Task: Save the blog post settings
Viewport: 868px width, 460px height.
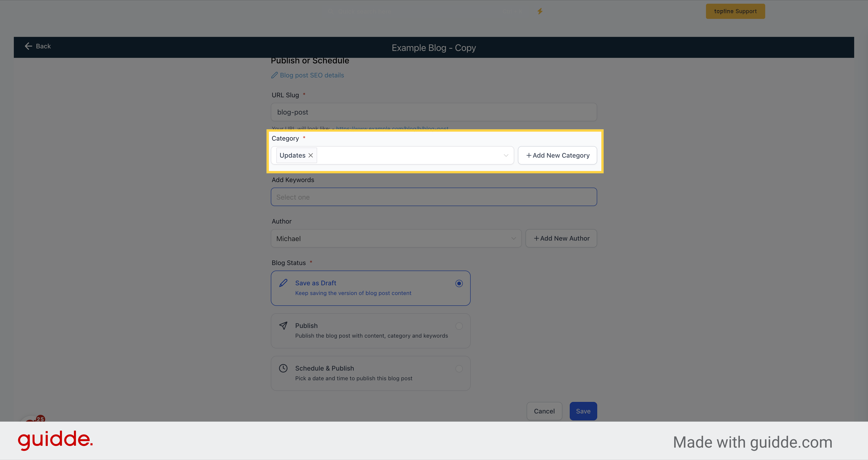Action: (583, 411)
